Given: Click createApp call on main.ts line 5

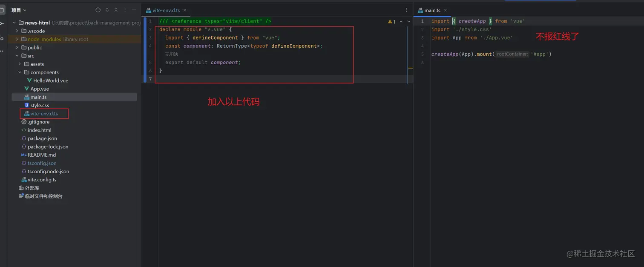Looking at the screenshot, I should click(x=445, y=54).
